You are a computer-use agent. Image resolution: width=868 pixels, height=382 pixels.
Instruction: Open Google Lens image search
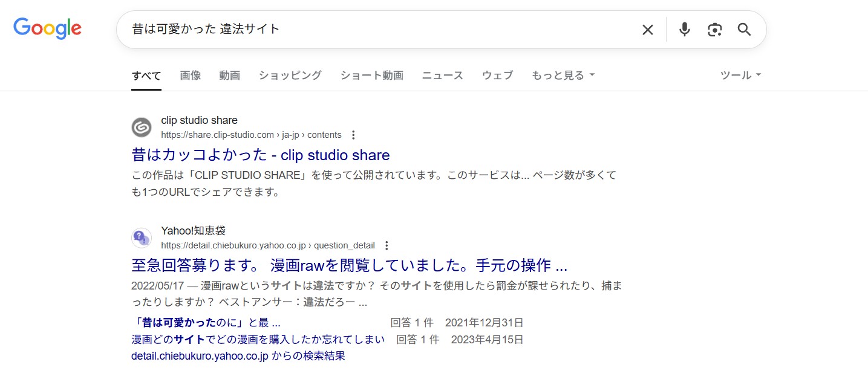pos(714,29)
